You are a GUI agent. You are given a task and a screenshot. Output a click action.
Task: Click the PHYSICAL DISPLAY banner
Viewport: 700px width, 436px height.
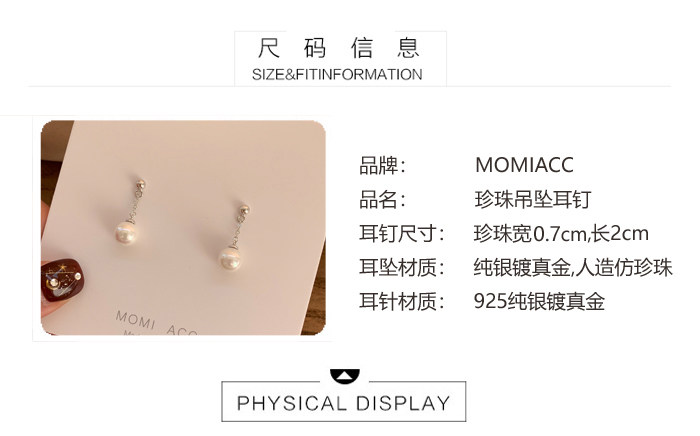click(x=343, y=401)
